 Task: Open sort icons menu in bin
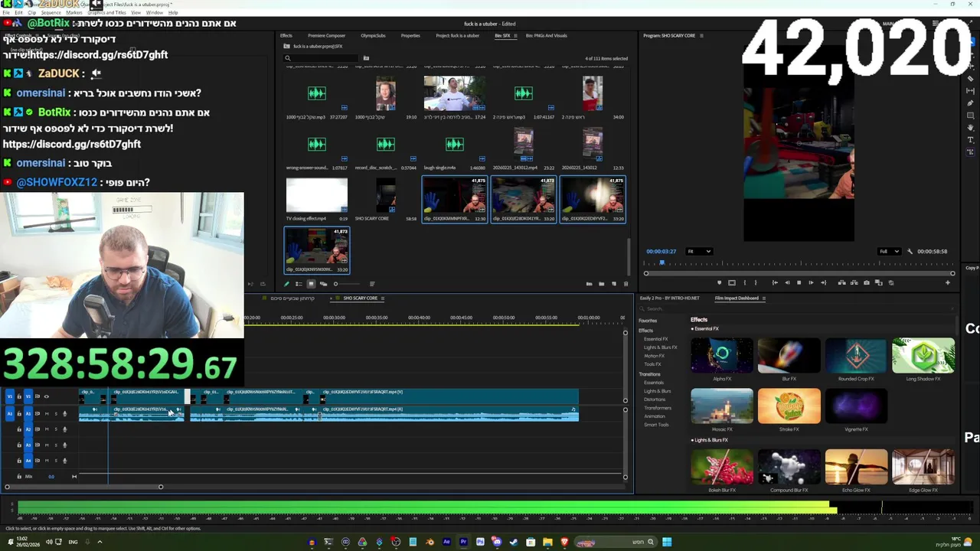(x=372, y=284)
